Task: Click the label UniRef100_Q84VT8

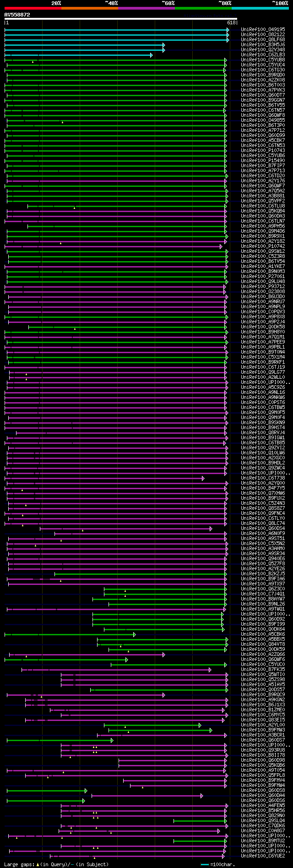Action: [263, 644]
